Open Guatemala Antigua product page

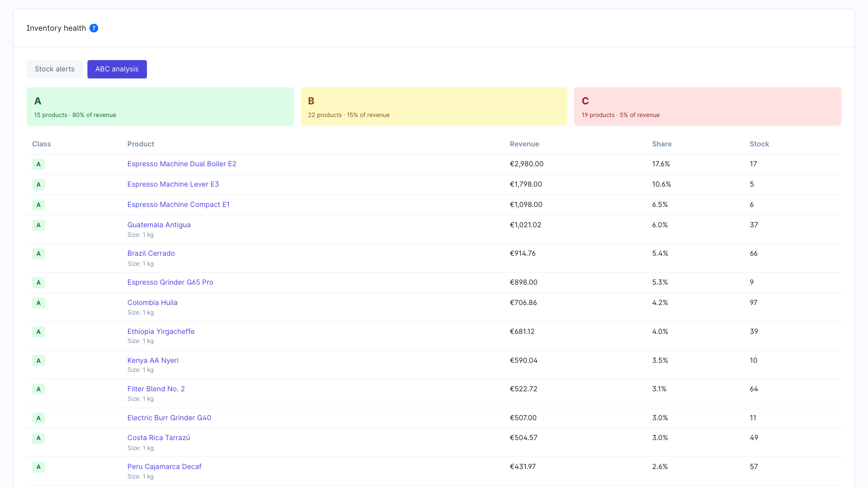click(159, 225)
